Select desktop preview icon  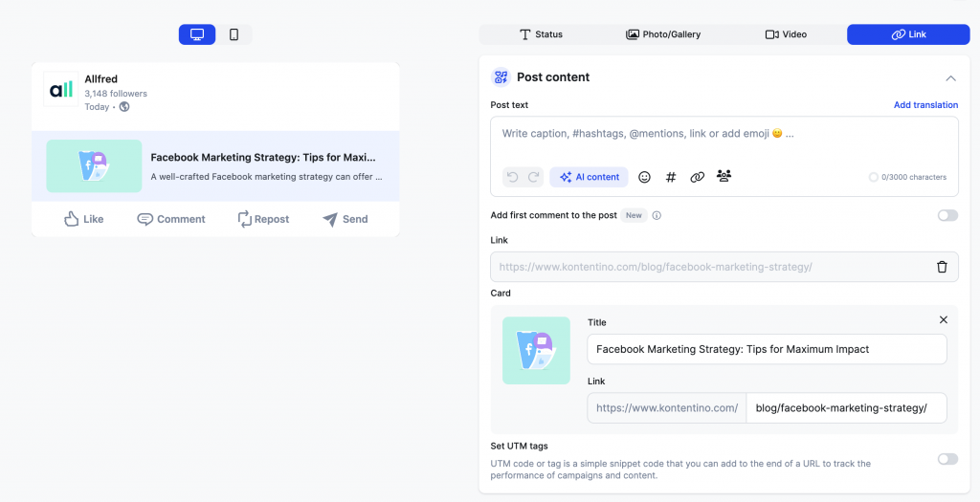coord(197,34)
